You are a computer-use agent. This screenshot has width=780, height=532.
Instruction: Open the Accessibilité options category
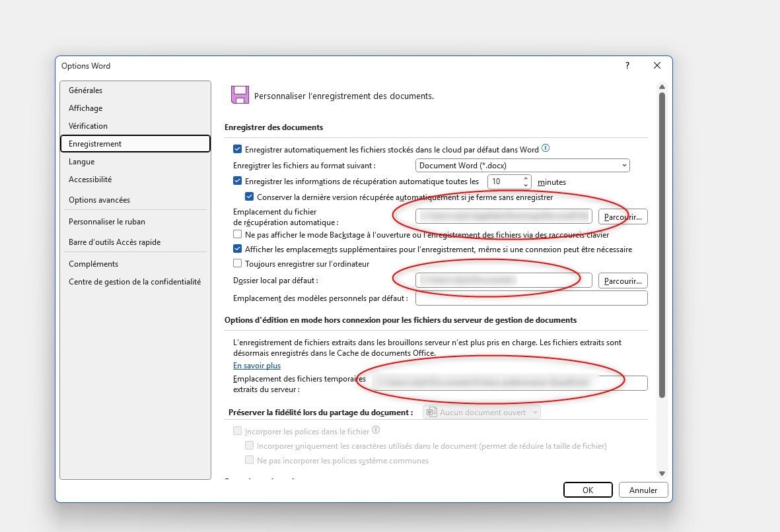click(x=135, y=180)
